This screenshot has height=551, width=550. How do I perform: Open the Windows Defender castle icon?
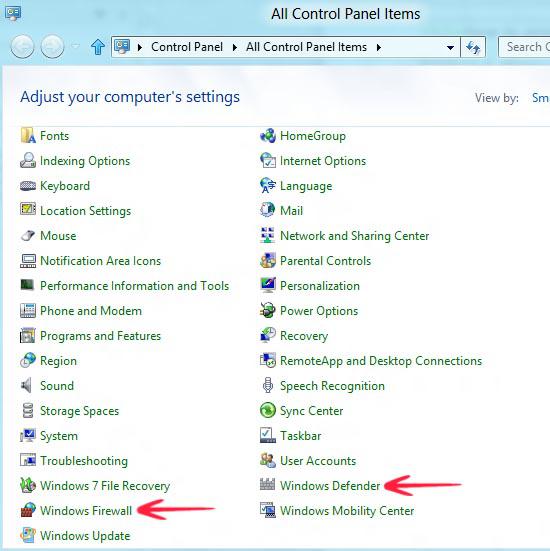pyautogui.click(x=268, y=485)
